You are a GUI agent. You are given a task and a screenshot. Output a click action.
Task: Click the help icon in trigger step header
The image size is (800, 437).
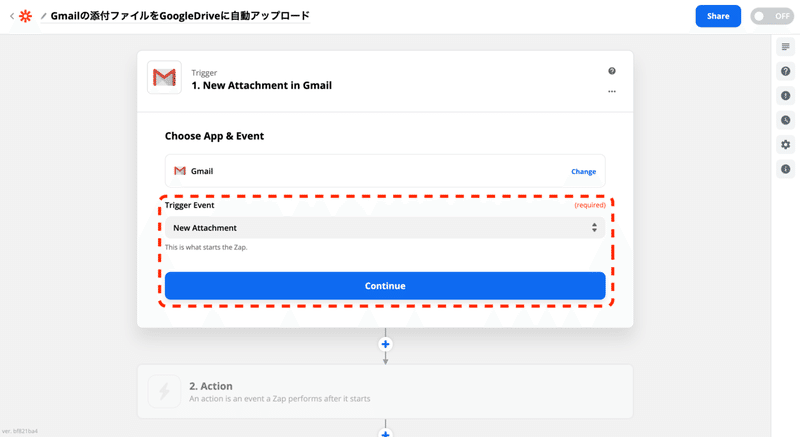(x=612, y=71)
